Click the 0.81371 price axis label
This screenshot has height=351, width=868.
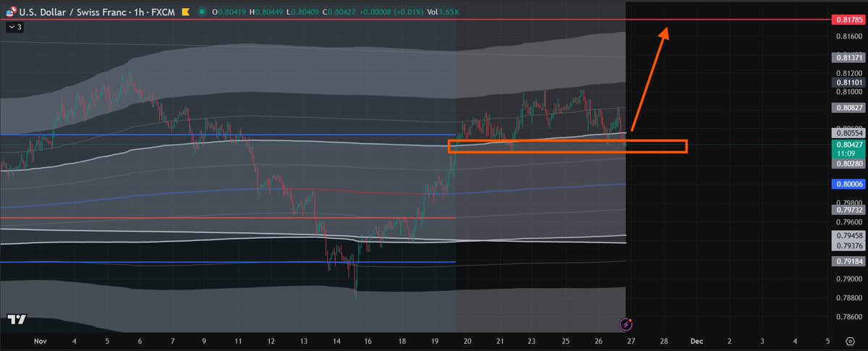(x=847, y=58)
